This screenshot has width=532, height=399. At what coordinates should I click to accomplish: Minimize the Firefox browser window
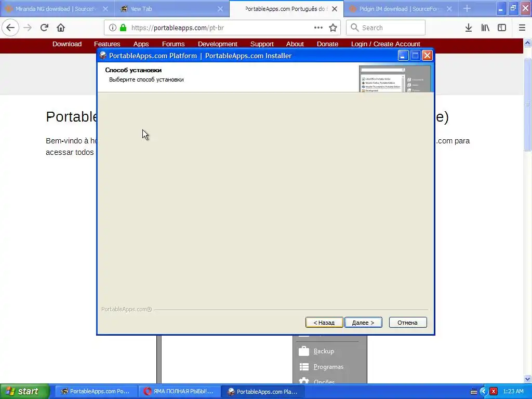(501, 8)
